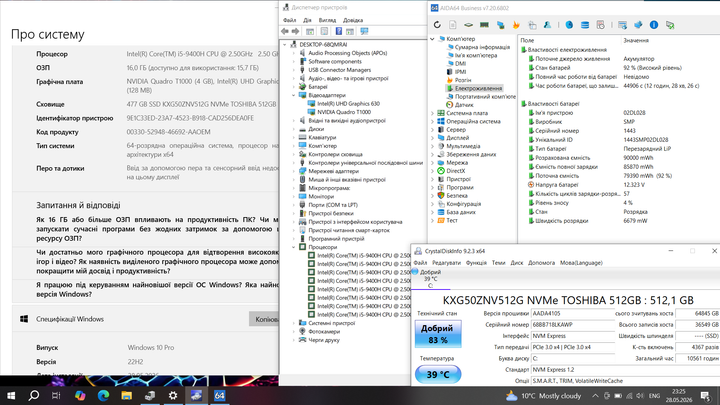Click the Добрий 83 % health status button
This screenshot has height=405, width=720.
pos(438,334)
